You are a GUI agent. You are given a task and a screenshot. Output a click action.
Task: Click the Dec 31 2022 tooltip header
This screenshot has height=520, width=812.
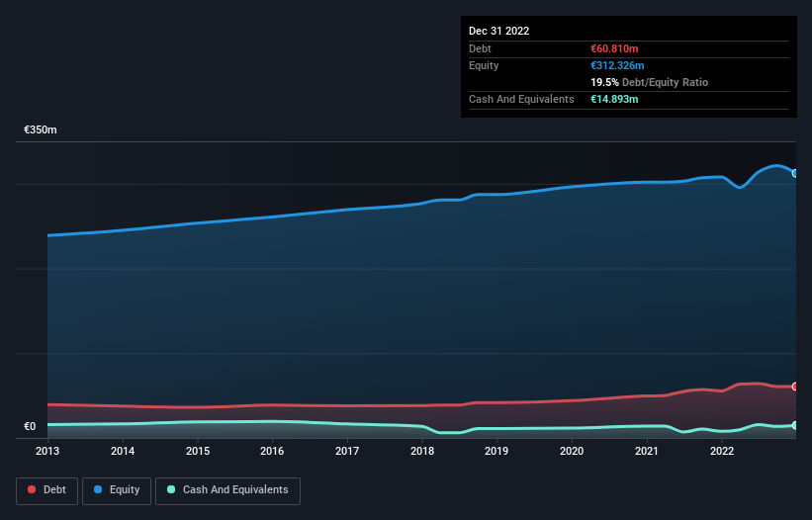pyautogui.click(x=498, y=31)
